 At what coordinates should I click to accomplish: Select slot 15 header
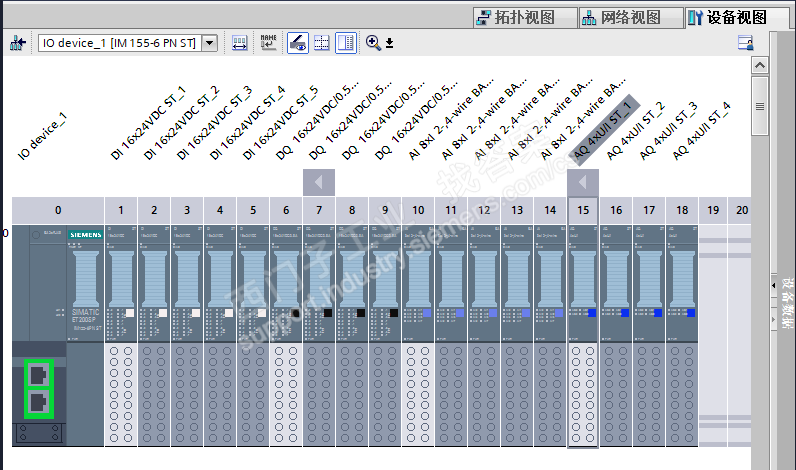(x=583, y=210)
